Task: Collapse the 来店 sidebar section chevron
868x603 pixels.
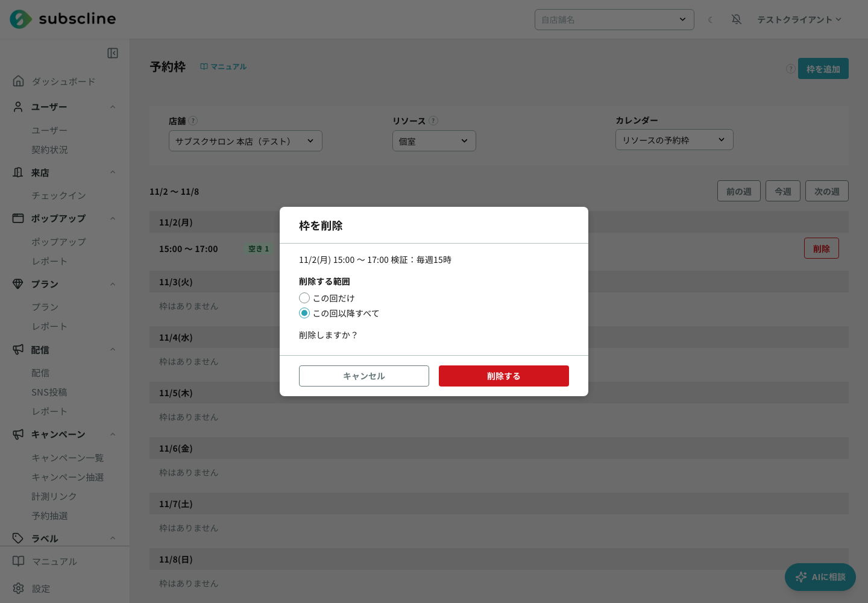Action: tap(113, 172)
